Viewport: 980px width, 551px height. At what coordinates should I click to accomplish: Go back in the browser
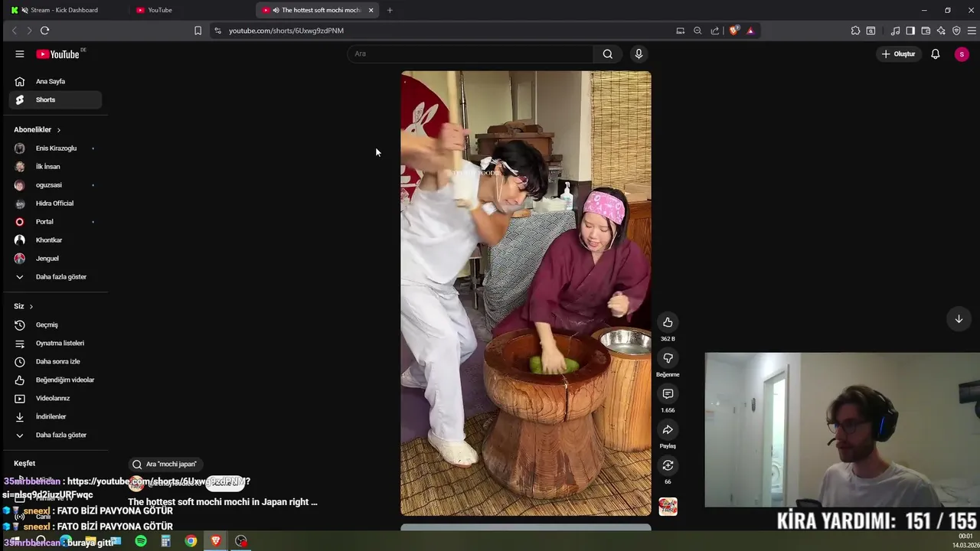[x=14, y=31]
